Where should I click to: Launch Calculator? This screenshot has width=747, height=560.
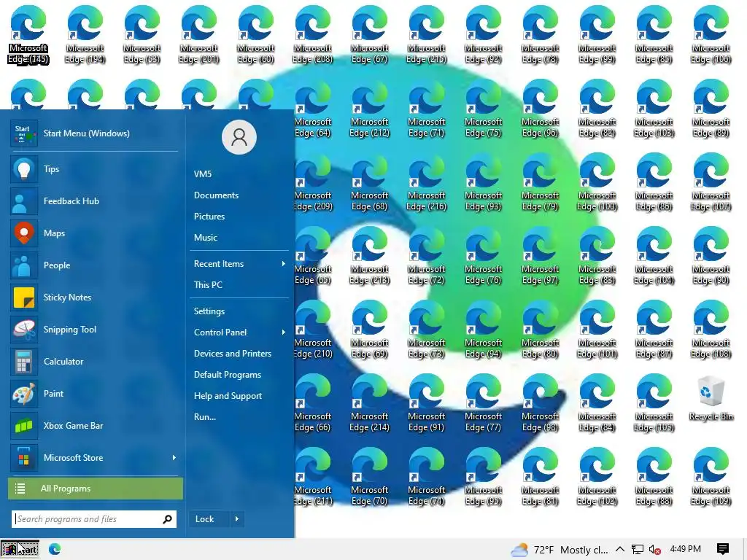pos(94,362)
